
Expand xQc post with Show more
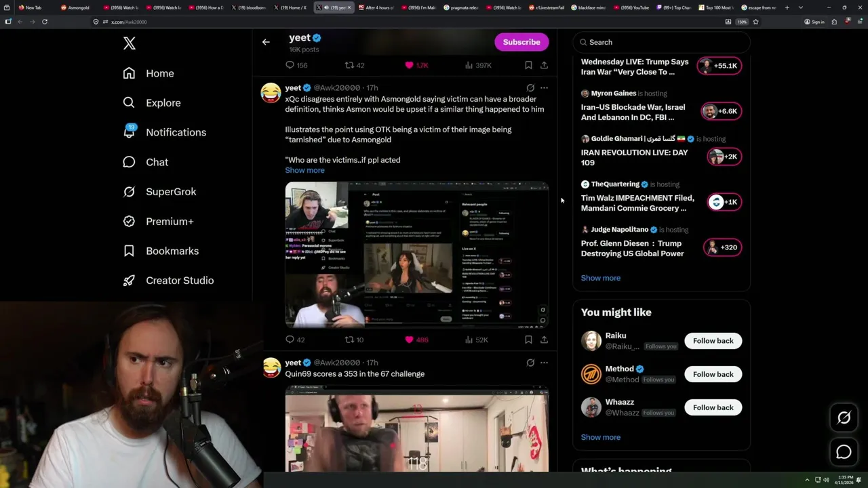[304, 170]
